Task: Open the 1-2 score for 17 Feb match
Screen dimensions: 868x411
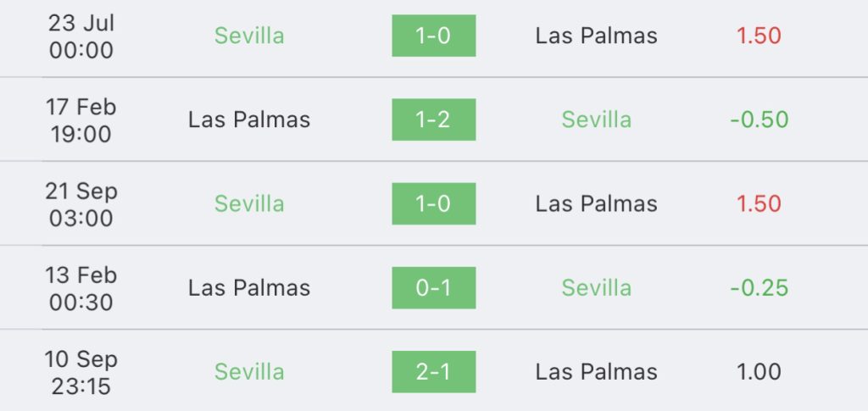Action: (x=433, y=119)
